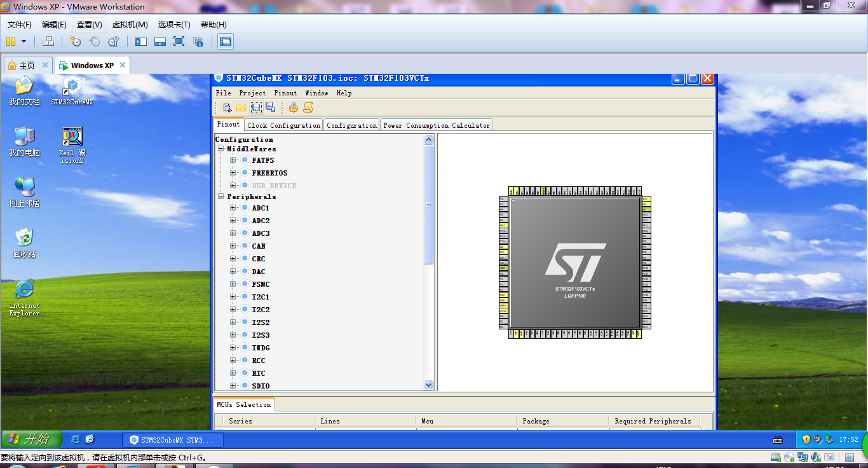The width and height of the screenshot is (868, 468).
Task: Click the VMware revert snapshot icon
Action: [95, 41]
